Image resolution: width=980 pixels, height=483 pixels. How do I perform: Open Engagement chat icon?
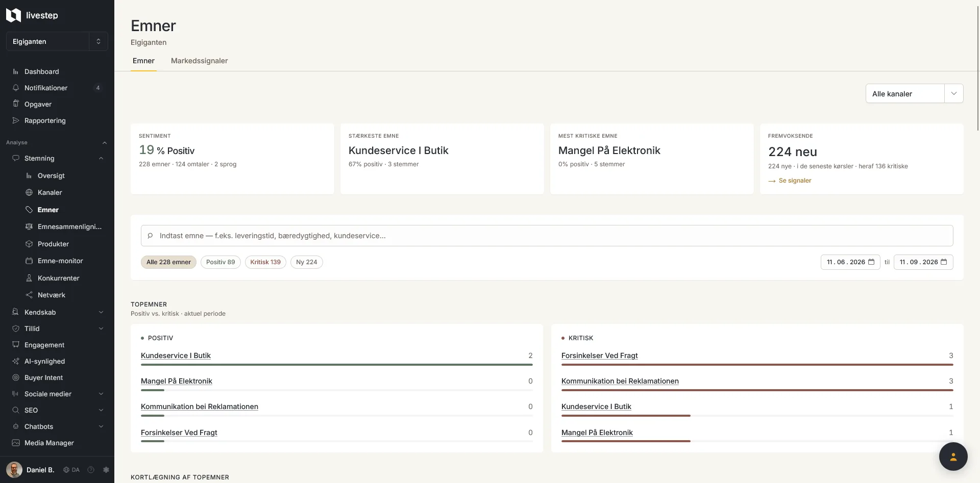click(16, 345)
